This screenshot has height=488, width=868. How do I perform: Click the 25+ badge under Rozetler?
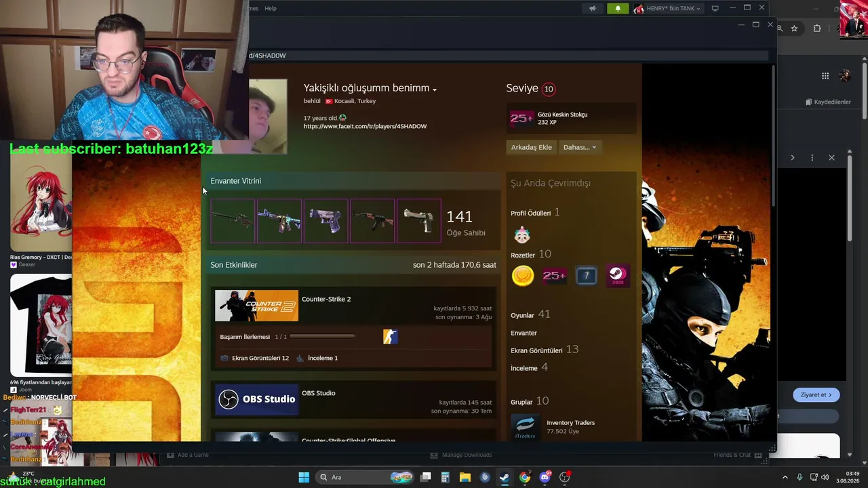[554, 276]
